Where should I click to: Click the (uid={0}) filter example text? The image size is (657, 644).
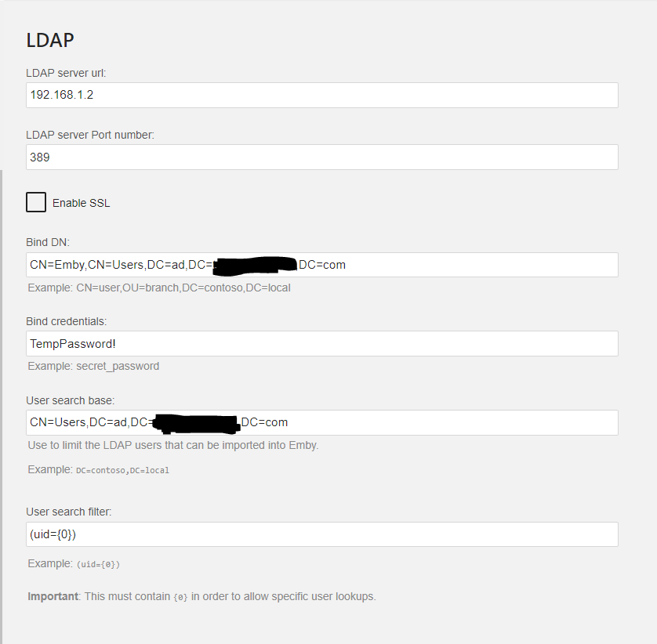point(97,564)
